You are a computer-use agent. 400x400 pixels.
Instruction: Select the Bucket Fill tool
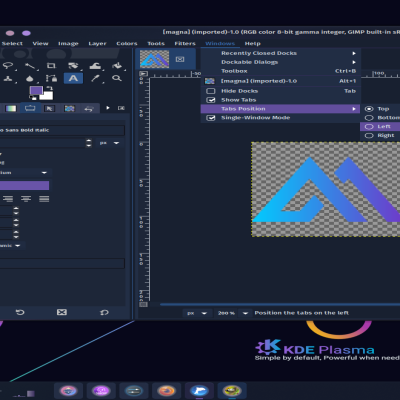pos(117,66)
